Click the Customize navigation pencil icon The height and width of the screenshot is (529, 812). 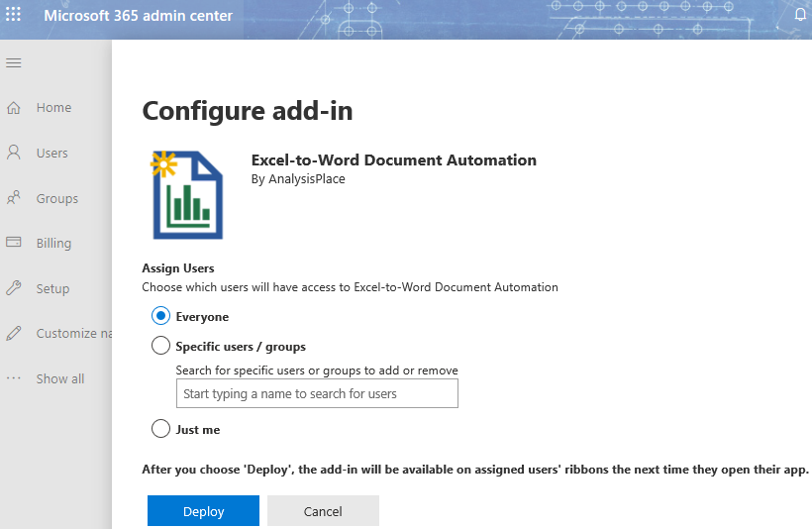pos(14,333)
